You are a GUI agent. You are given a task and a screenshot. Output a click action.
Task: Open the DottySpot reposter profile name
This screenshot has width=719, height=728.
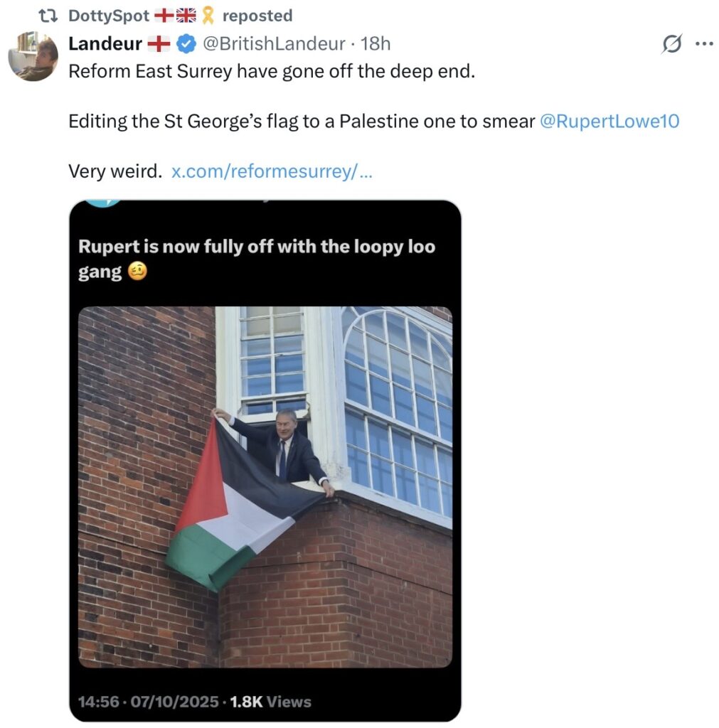point(109,16)
